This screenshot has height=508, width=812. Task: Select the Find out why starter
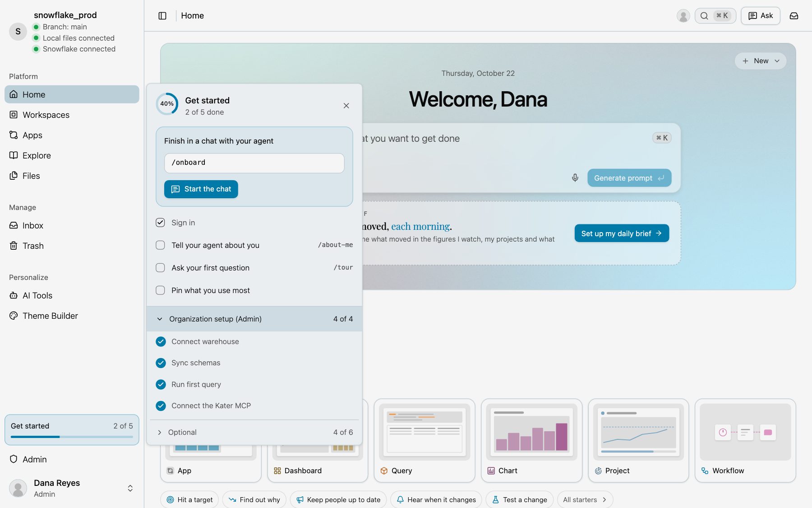click(x=254, y=499)
